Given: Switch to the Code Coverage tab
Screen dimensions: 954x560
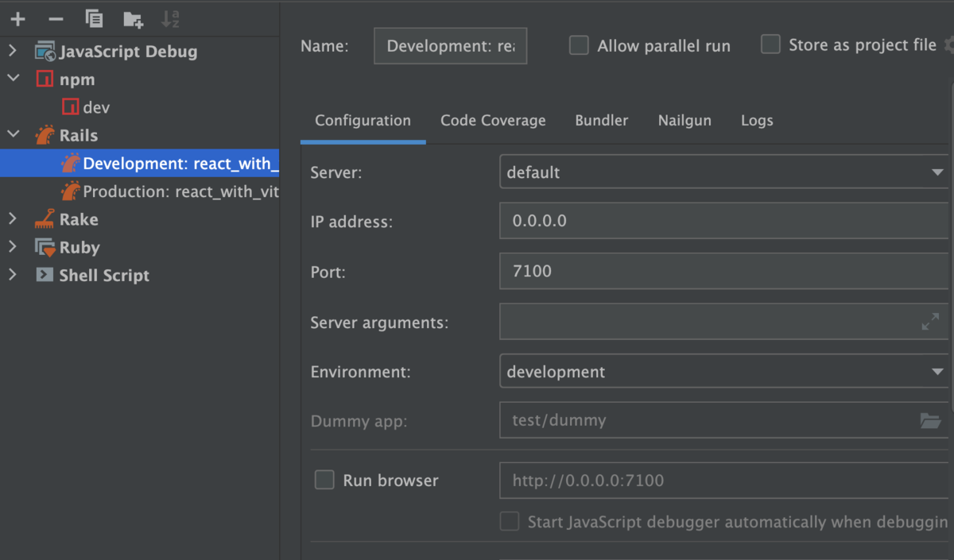Looking at the screenshot, I should (x=493, y=120).
